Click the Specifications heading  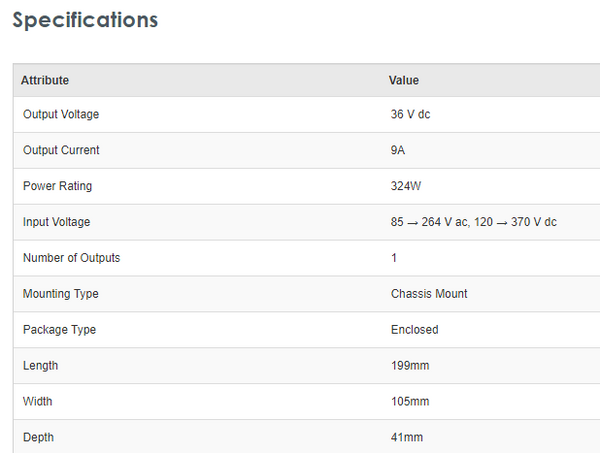tap(85, 20)
